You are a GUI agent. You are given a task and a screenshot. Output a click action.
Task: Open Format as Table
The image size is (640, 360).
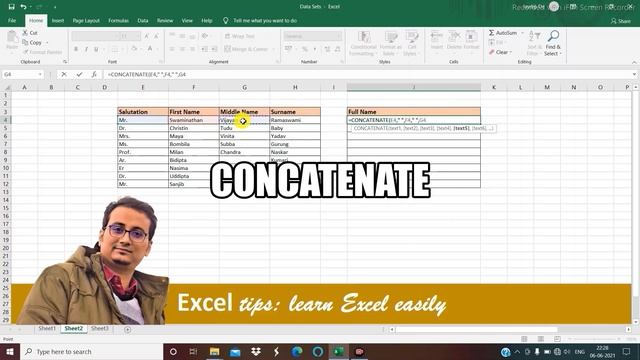click(x=391, y=43)
